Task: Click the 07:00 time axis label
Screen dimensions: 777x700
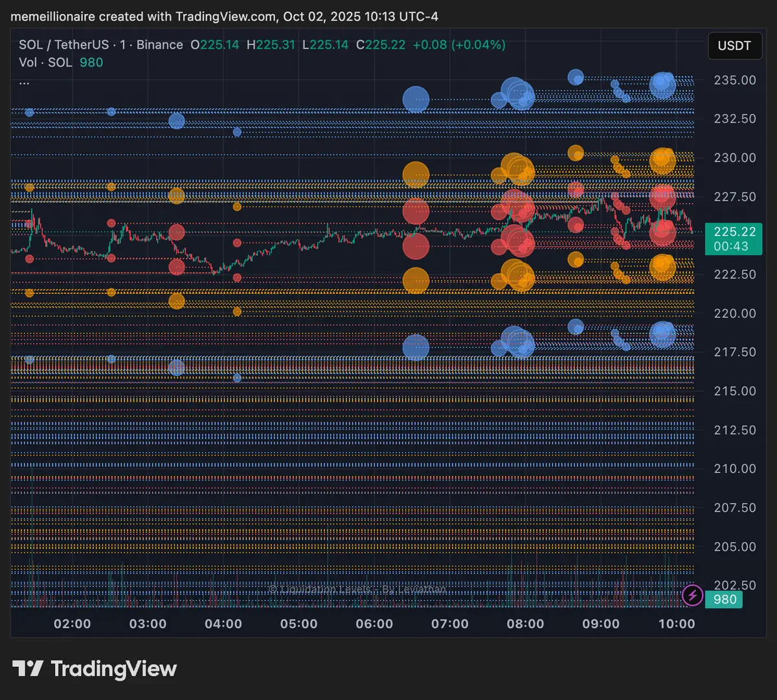Action: 450,624
